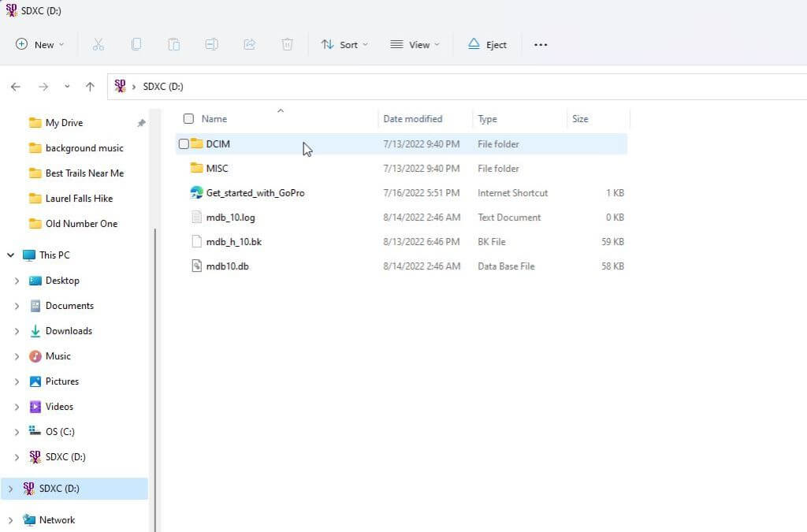Viewport: 807px width, 532px height.
Task: Click the Copy icon in toolbar
Action: click(136, 45)
